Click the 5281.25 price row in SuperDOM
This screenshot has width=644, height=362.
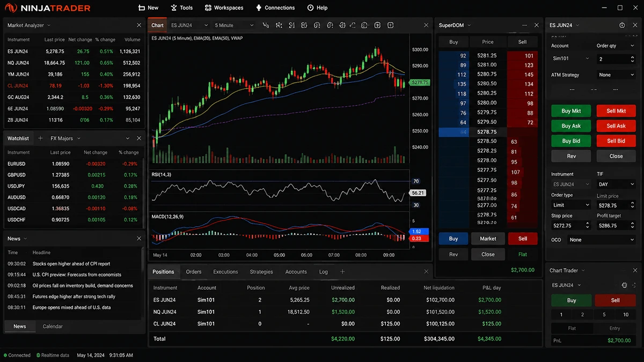click(x=488, y=56)
